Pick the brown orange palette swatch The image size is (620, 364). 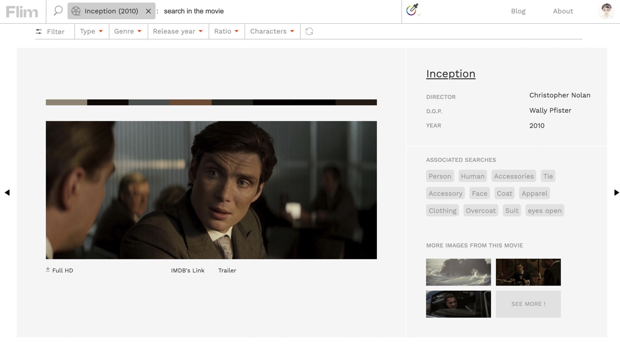click(x=190, y=102)
